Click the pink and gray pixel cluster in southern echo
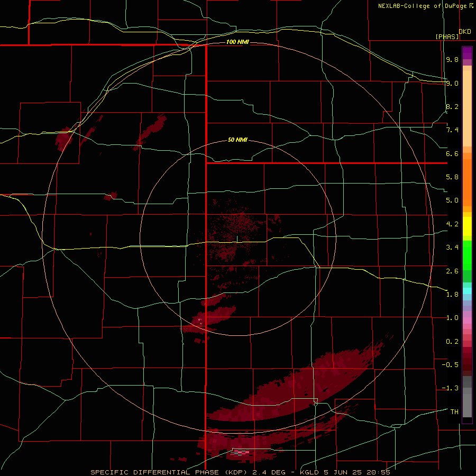 point(240,453)
